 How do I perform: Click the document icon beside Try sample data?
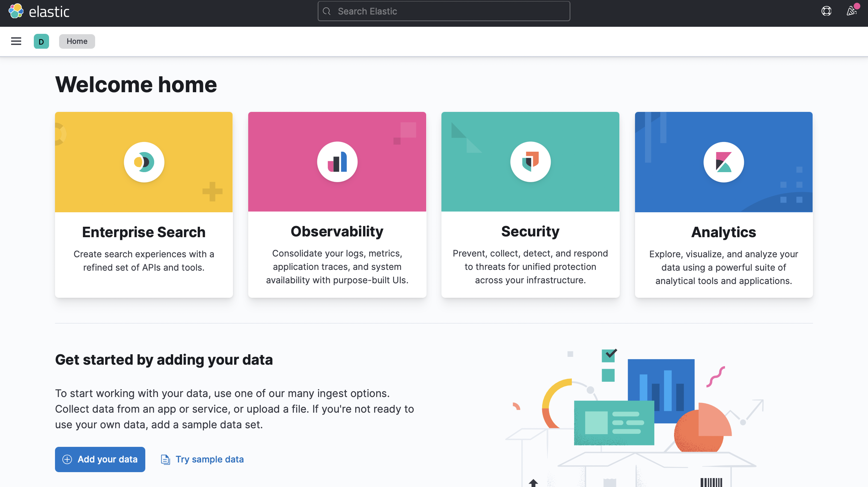[165, 459]
